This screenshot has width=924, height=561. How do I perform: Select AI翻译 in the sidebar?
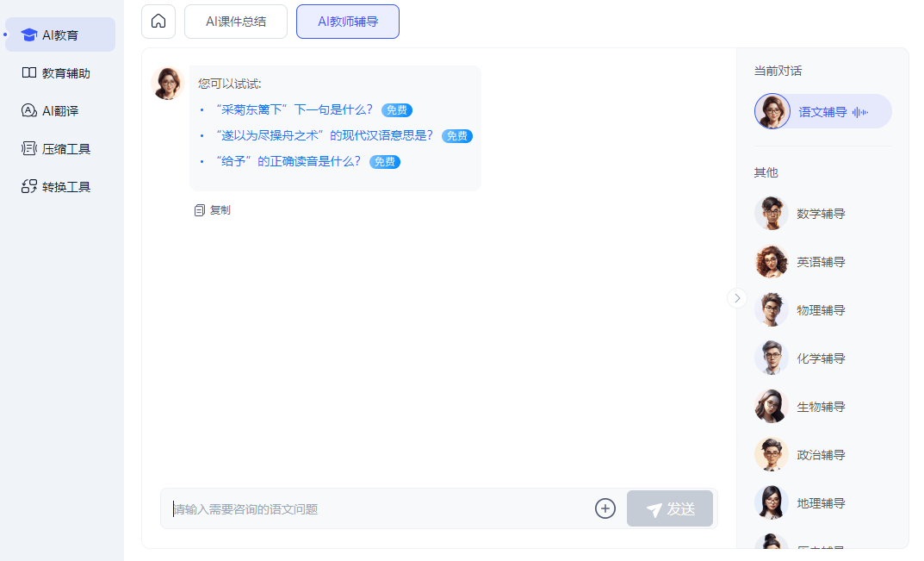60,111
